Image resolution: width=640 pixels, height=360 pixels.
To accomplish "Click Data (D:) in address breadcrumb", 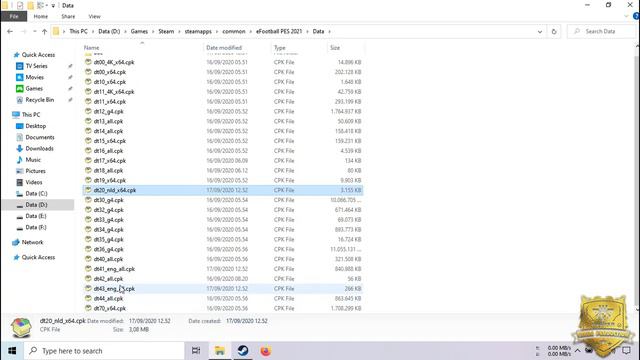I will pos(109,31).
